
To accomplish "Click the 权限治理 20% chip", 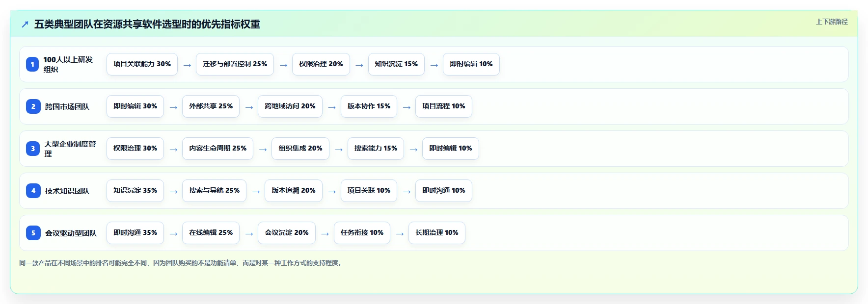I will click(x=321, y=64).
